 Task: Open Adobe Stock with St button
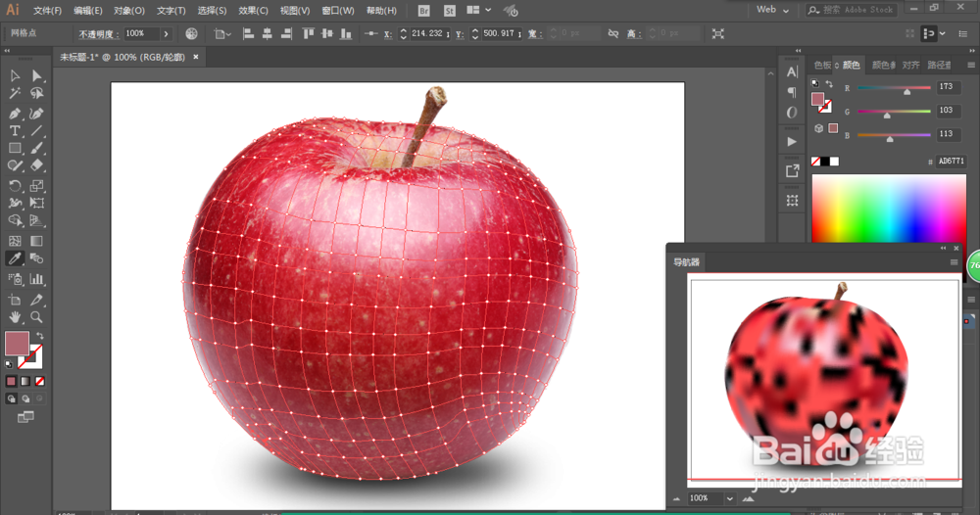(x=450, y=11)
